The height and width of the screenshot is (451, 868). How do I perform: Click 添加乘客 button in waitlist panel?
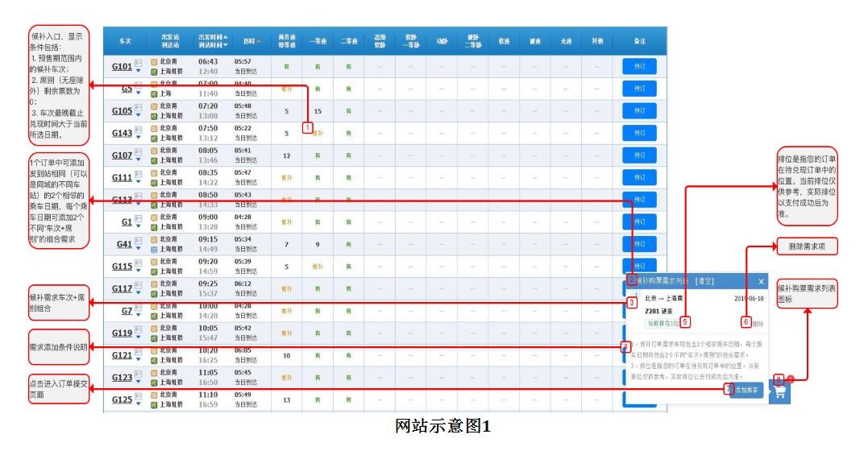pos(747,390)
